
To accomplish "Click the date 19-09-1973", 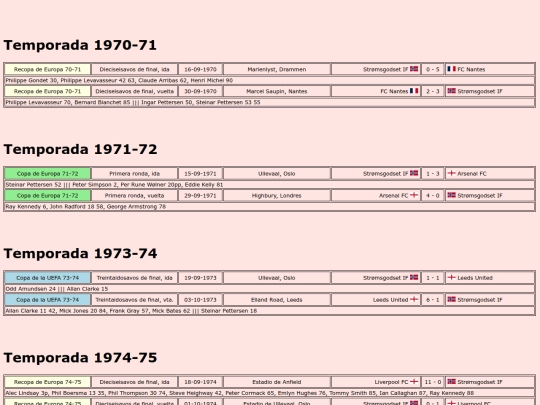I will 200,278.
